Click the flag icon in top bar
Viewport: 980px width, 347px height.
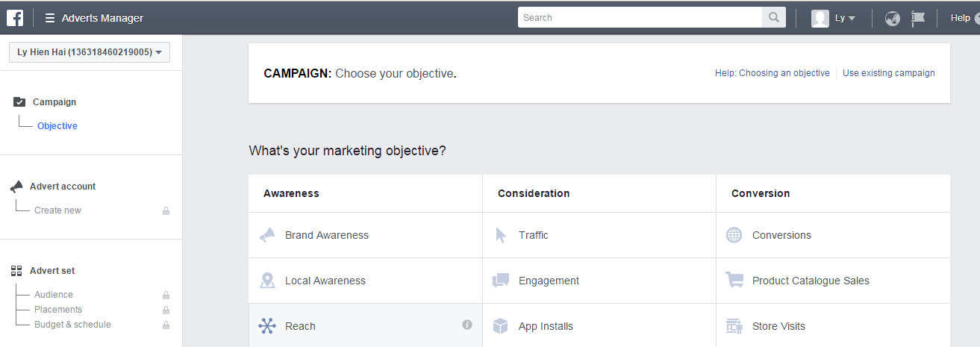pos(918,19)
